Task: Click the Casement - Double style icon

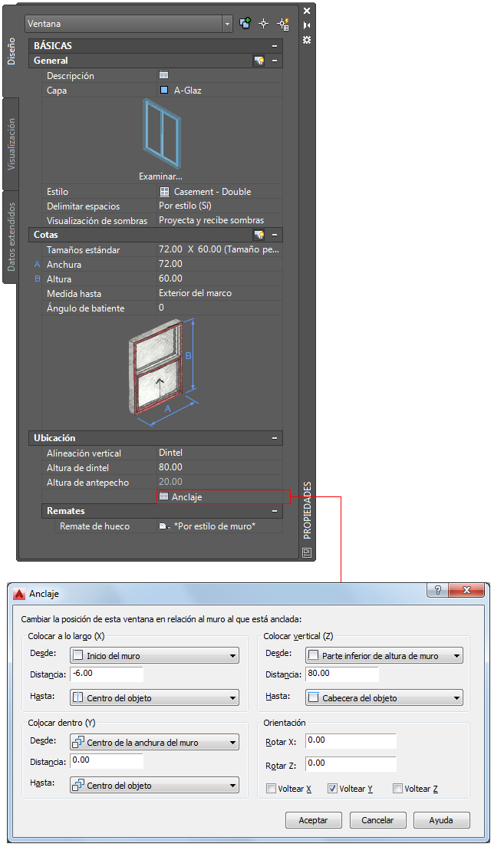Action: pyautogui.click(x=164, y=192)
